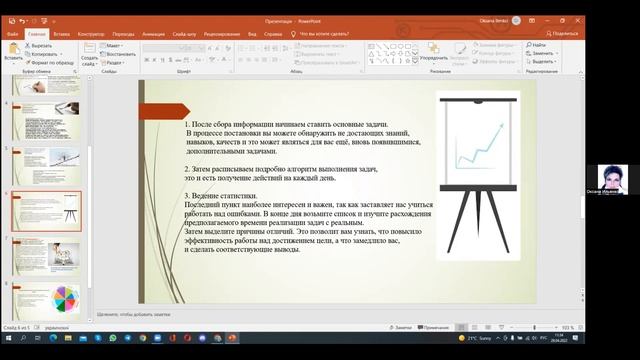Click the Arrange (Упорядочить) icon
This screenshot has height=360, width=640.
[x=433, y=48]
